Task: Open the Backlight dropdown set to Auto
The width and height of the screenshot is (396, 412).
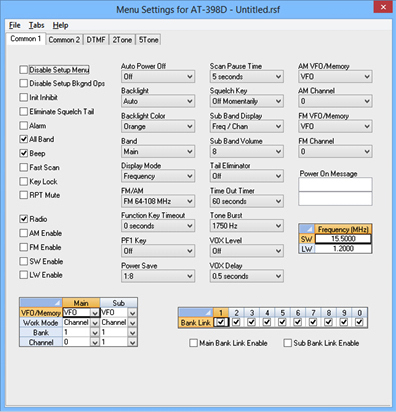Action: (158, 101)
